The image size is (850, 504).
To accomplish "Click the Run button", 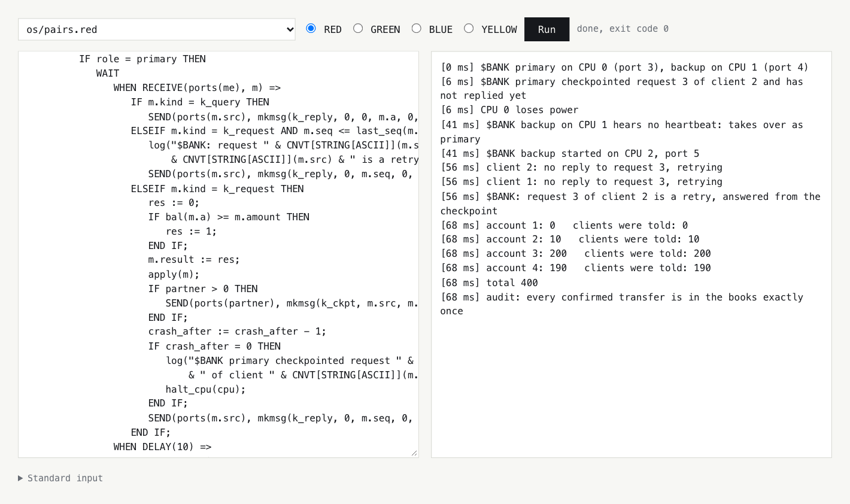I will (x=547, y=29).
